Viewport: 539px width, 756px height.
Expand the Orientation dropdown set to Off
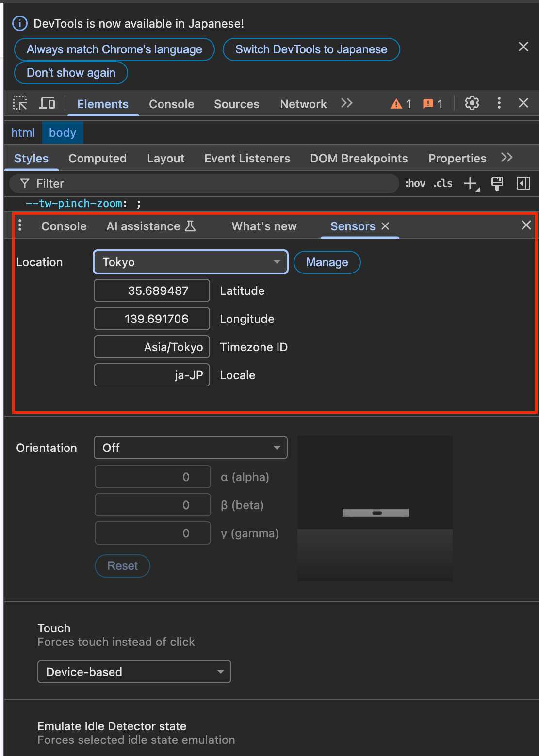(x=191, y=448)
